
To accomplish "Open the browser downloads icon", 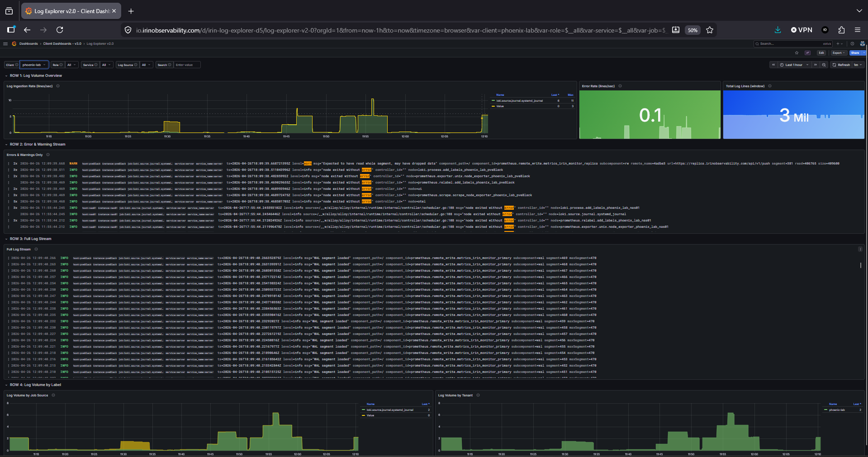I will coord(778,30).
